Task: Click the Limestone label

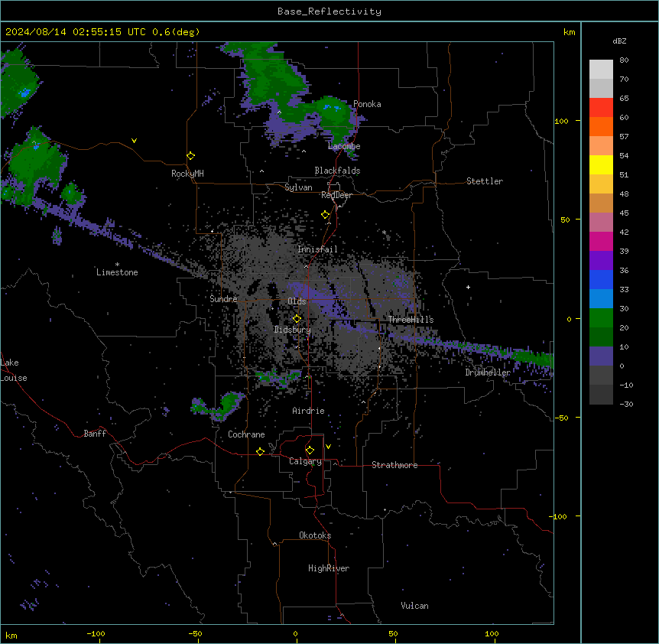Action: pos(117,272)
